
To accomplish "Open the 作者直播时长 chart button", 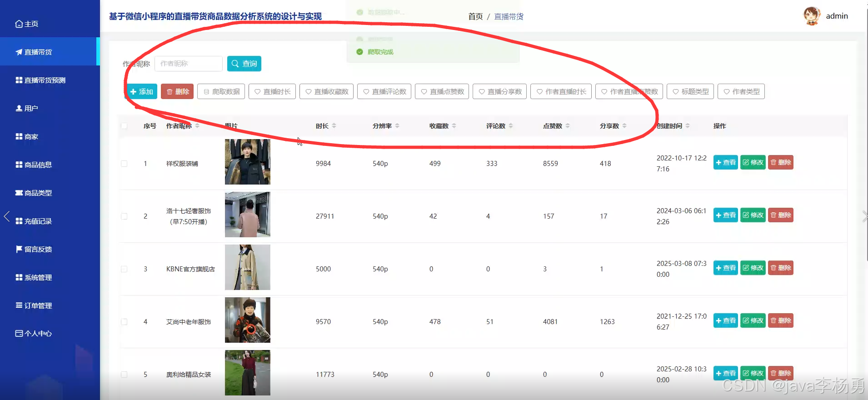I will point(561,91).
